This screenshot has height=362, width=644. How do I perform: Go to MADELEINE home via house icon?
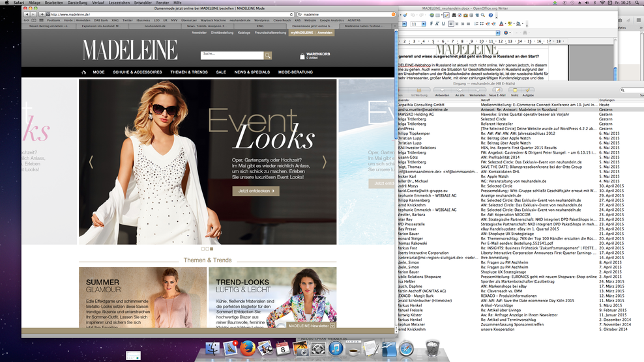coord(84,72)
